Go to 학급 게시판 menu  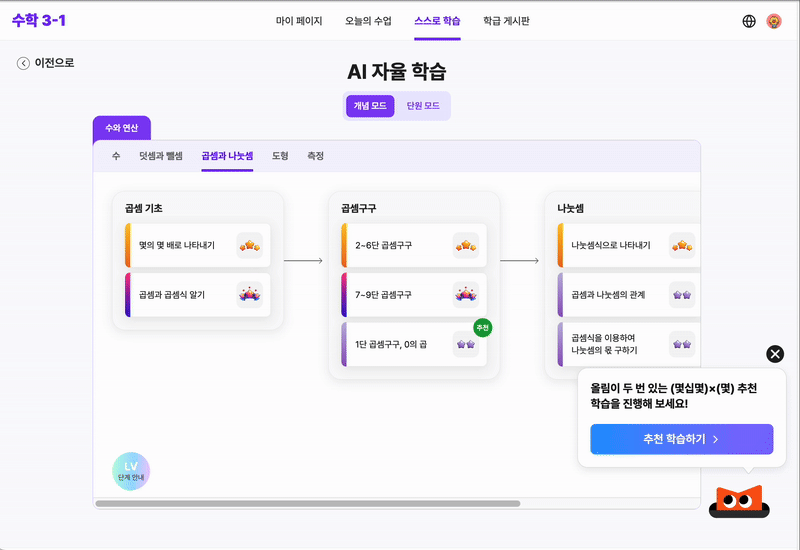(506, 21)
